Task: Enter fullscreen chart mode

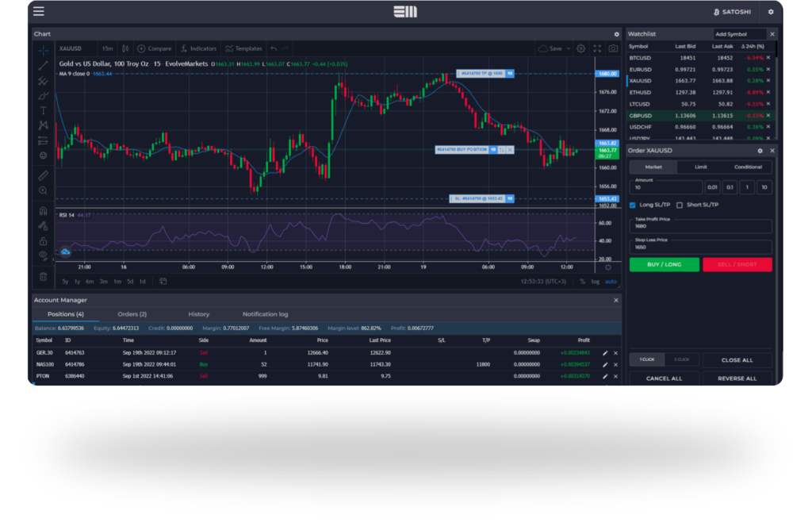Action: pyautogui.click(x=597, y=48)
